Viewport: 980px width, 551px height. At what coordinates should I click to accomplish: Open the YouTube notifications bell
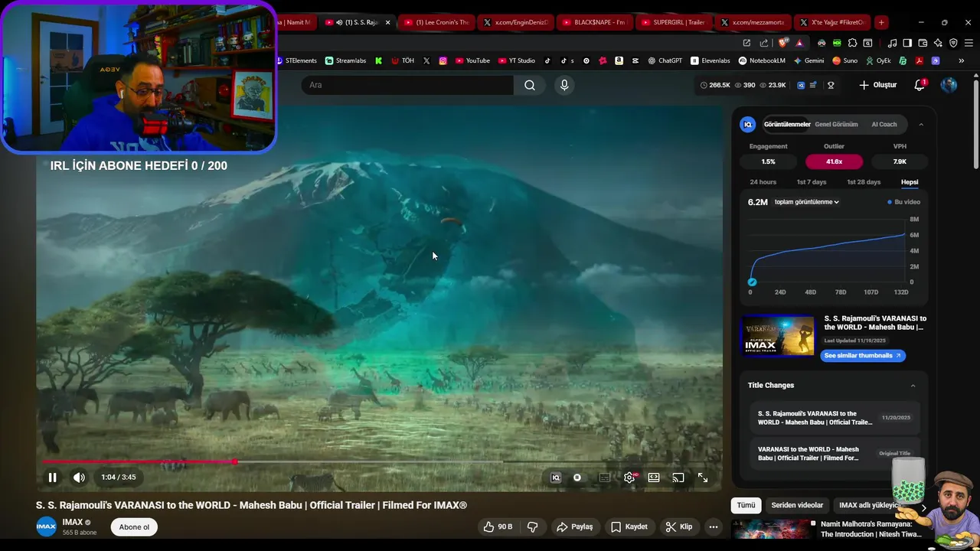[x=920, y=85]
